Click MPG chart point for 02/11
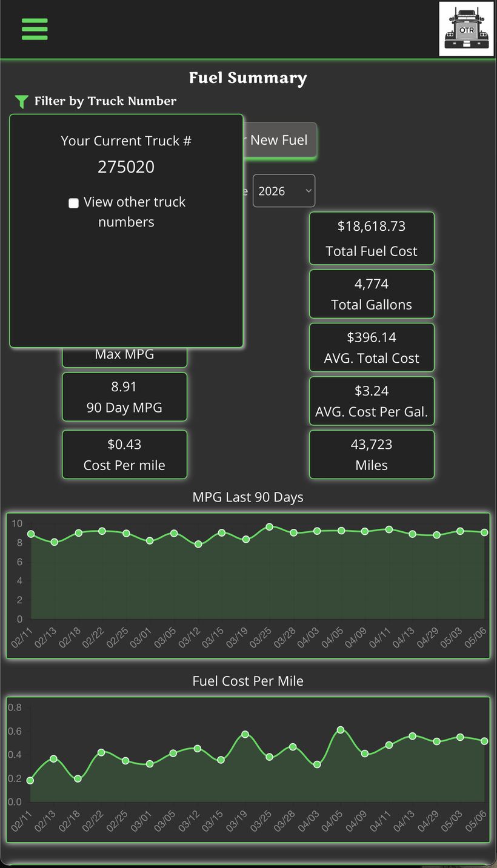The image size is (497, 868). pyautogui.click(x=31, y=534)
